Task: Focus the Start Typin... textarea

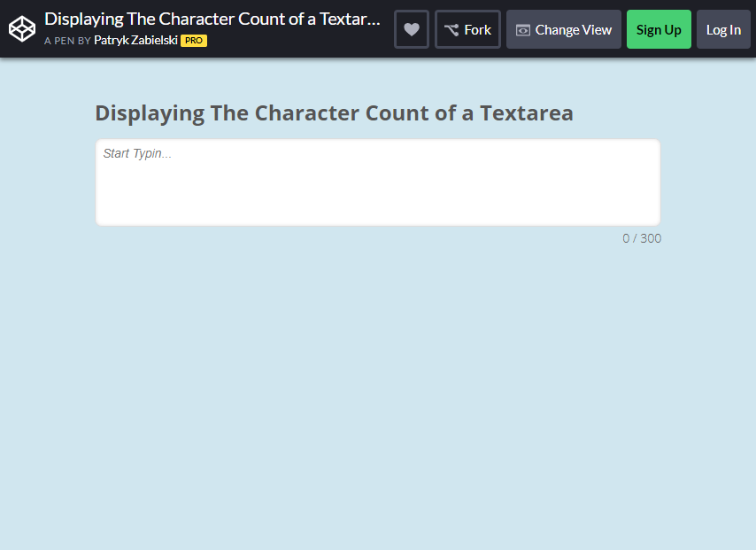Action: [x=377, y=182]
